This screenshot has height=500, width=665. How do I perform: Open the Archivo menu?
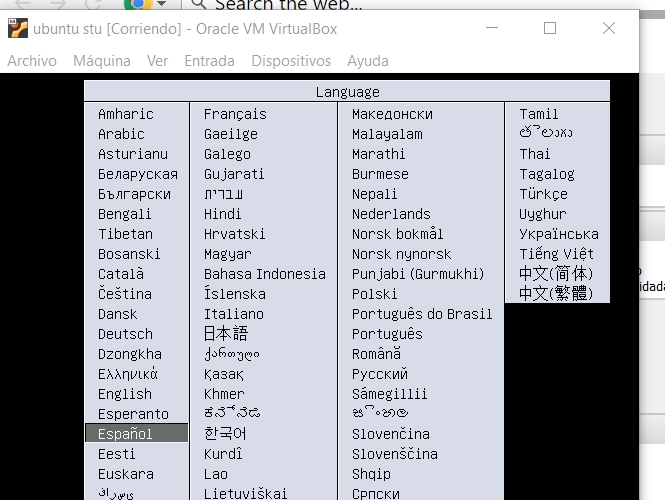pyautogui.click(x=32, y=61)
